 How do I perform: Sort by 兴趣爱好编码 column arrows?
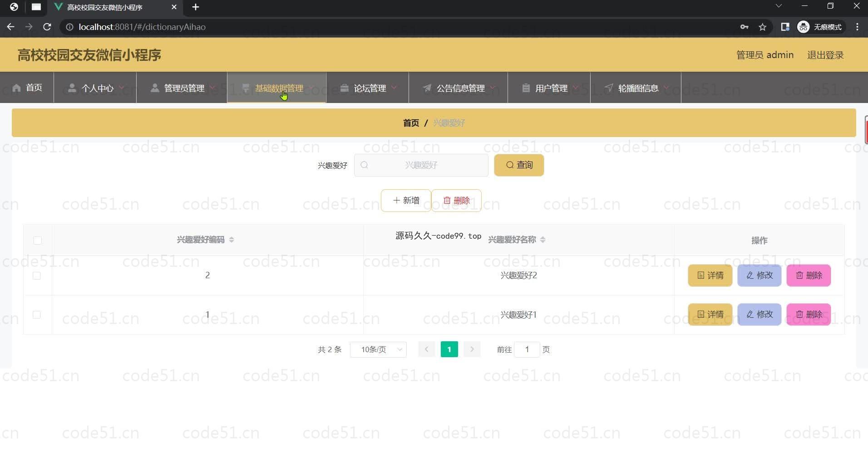[232, 240]
